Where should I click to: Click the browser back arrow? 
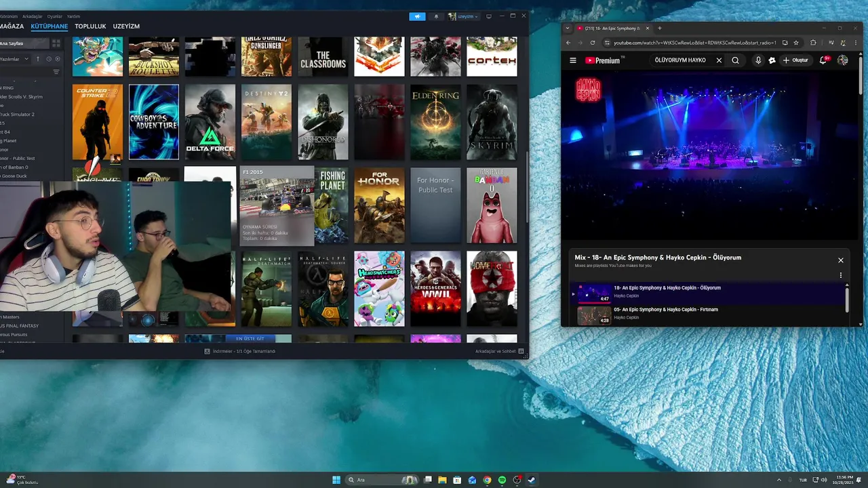569,43
